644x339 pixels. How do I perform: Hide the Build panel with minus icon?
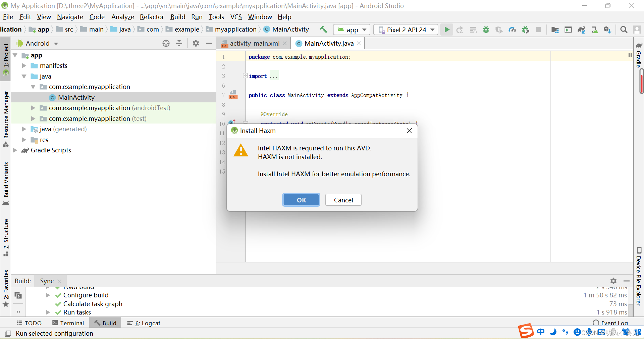627,281
